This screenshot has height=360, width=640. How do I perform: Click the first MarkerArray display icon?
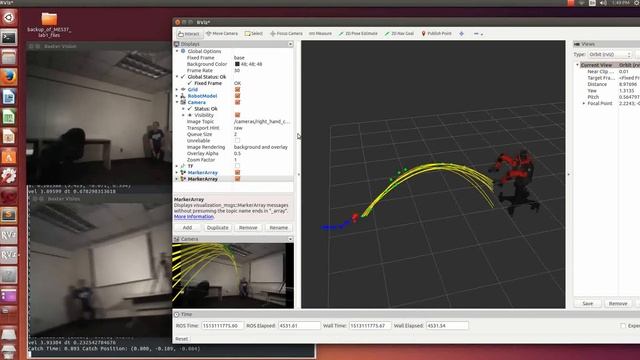pyautogui.click(x=183, y=173)
